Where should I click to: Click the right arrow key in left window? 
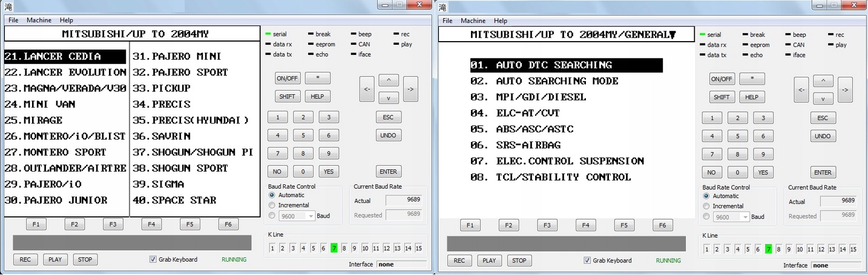(x=410, y=89)
